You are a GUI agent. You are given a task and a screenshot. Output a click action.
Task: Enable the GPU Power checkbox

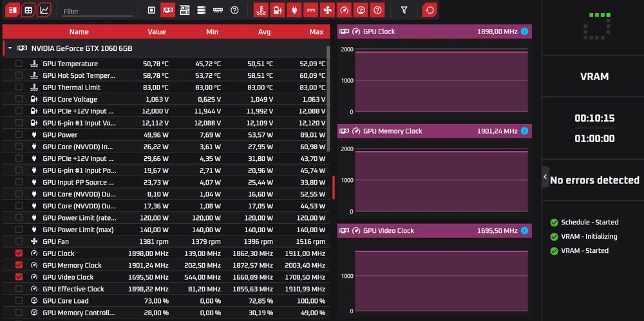(19, 134)
